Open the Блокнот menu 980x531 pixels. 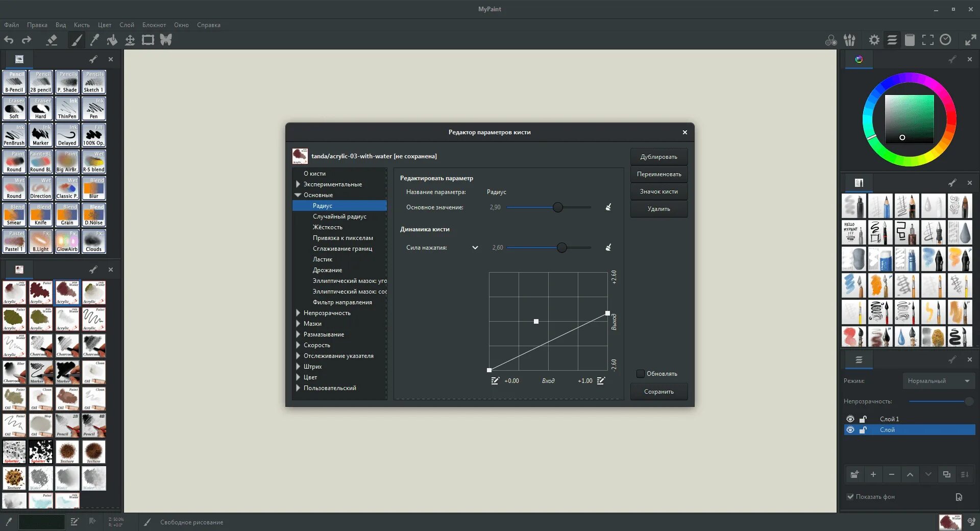[154, 25]
